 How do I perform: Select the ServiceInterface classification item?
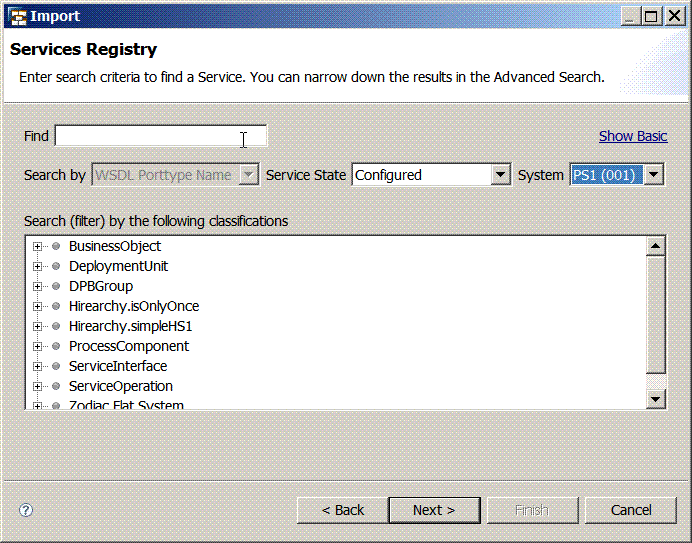pyautogui.click(x=118, y=366)
